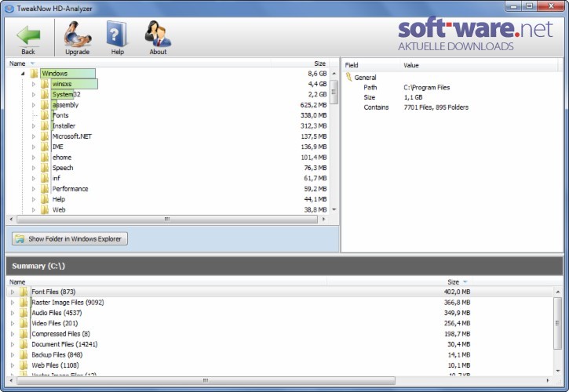Expand the Web folder node

pyautogui.click(x=34, y=210)
